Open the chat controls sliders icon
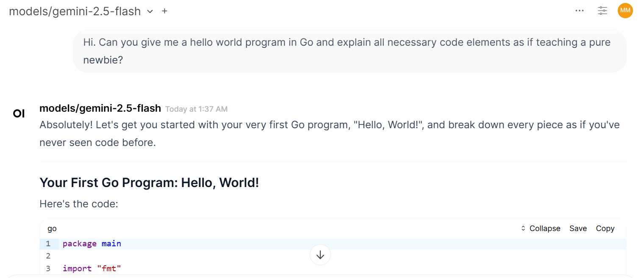This screenshot has width=644, height=278. click(x=602, y=11)
